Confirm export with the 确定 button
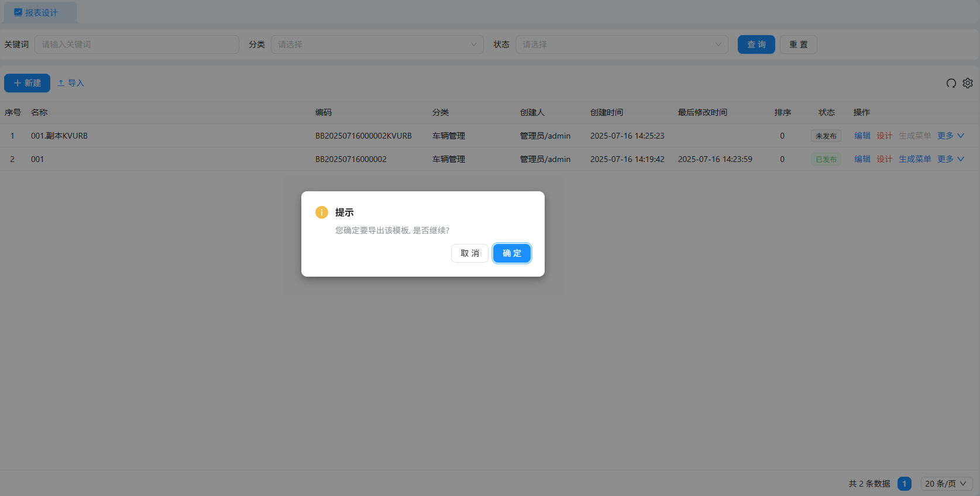 (x=511, y=253)
